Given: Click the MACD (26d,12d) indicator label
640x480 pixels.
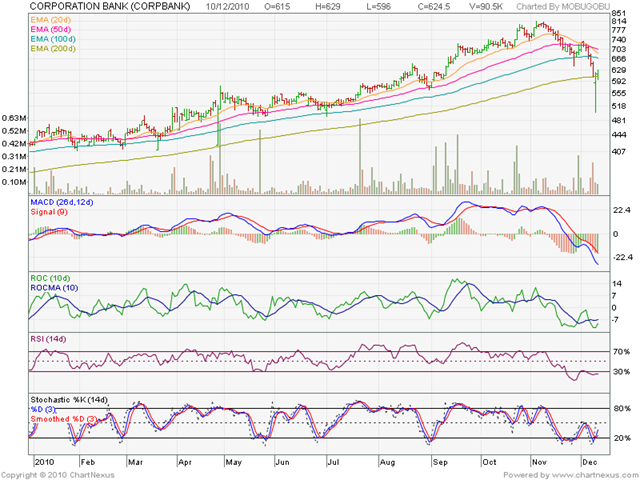Looking at the screenshot, I should [62, 202].
